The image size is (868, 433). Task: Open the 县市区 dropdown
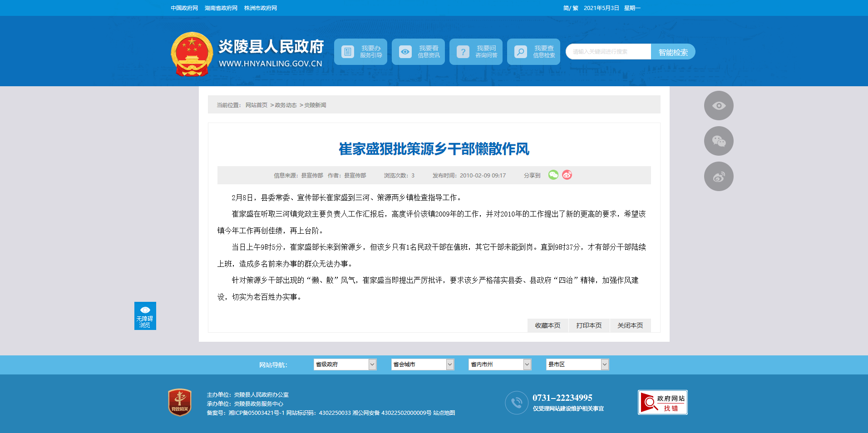point(577,364)
